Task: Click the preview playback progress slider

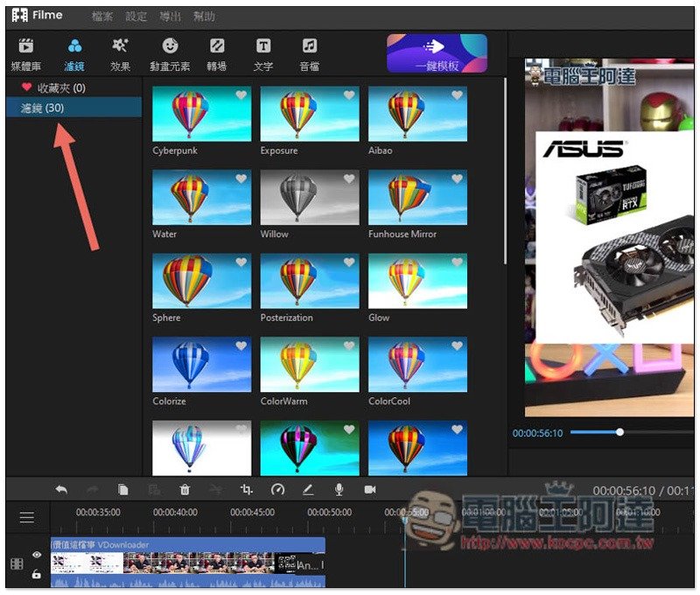Action: [595, 432]
